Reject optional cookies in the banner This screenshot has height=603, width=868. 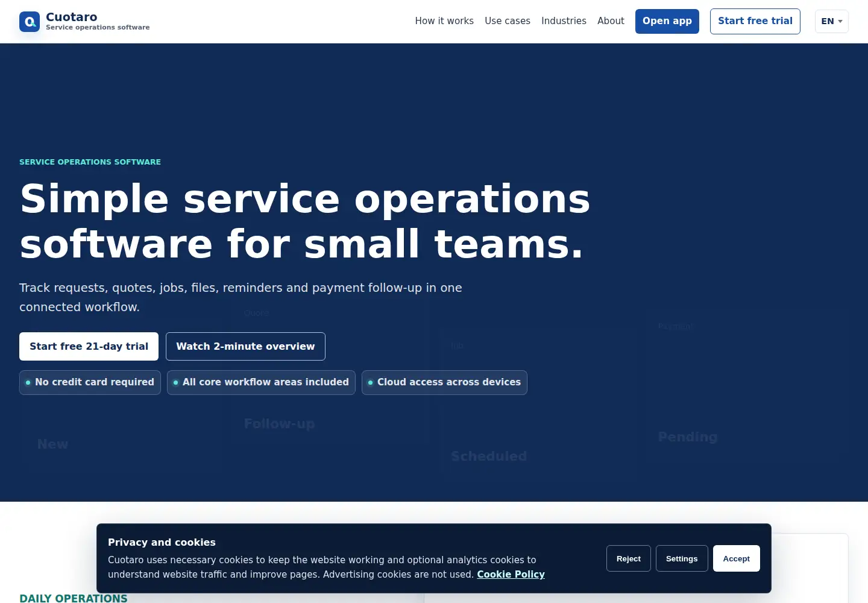629,558
